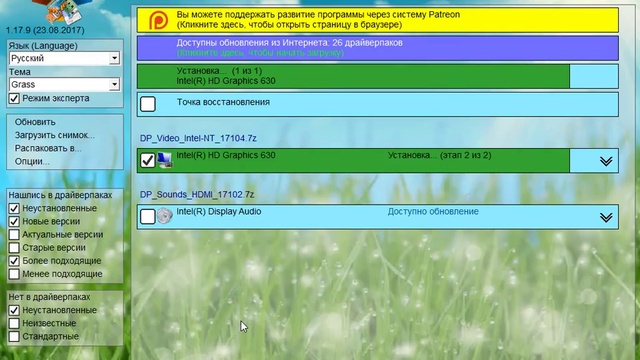Open Загрузить снимок...
The height and width of the screenshot is (360, 640).
55,135
